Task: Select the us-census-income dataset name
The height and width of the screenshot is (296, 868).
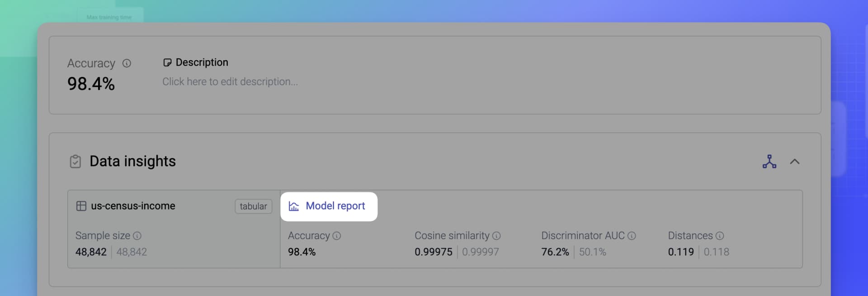Action: coord(133,206)
